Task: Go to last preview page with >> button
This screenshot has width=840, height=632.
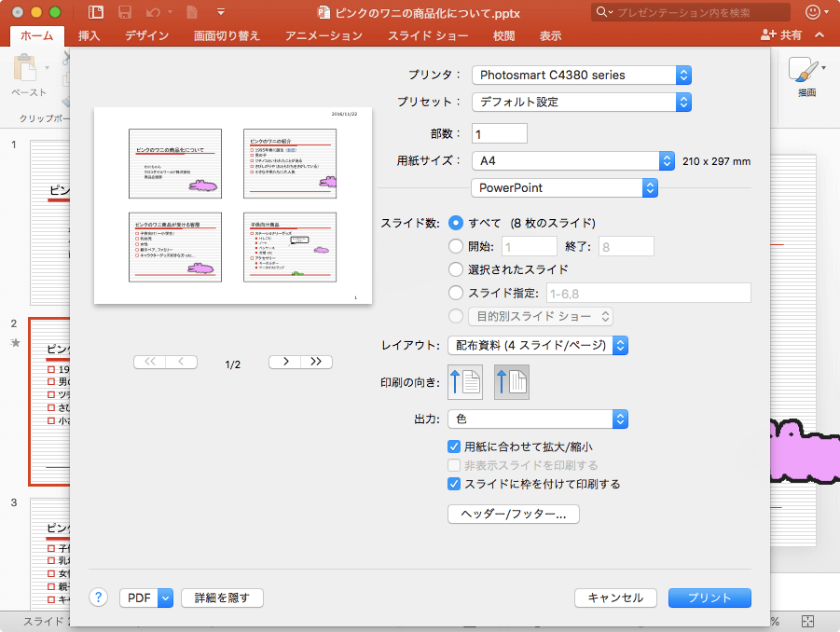Action: click(316, 362)
